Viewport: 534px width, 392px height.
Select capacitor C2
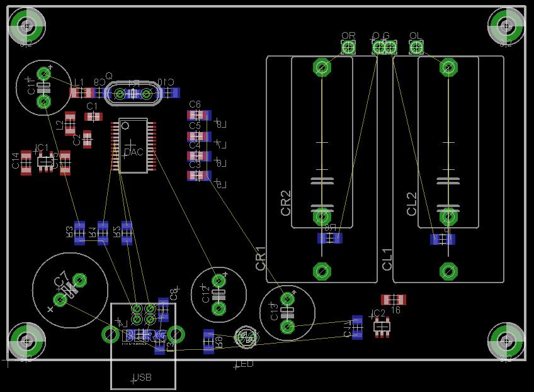tap(87, 139)
